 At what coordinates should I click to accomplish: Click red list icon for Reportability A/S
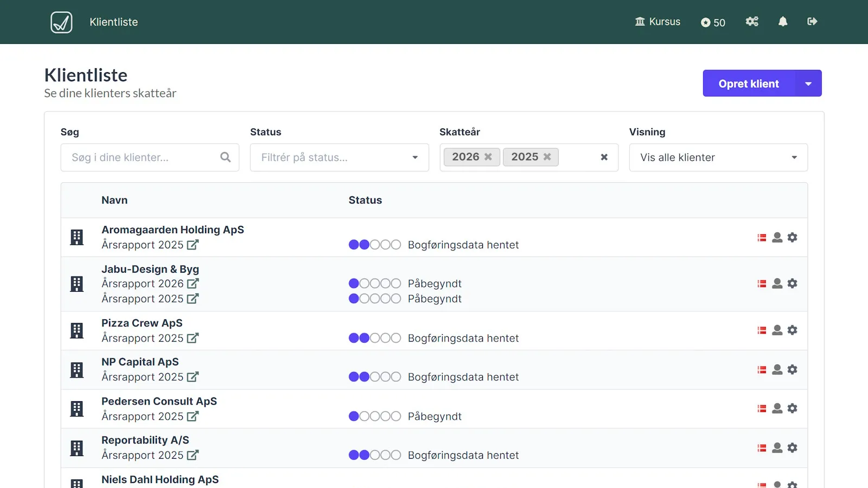click(762, 448)
